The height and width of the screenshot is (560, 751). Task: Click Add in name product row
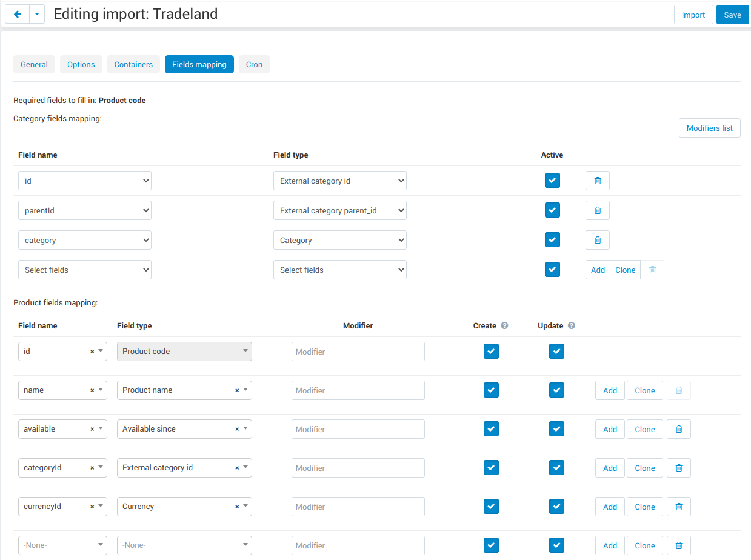(610, 390)
